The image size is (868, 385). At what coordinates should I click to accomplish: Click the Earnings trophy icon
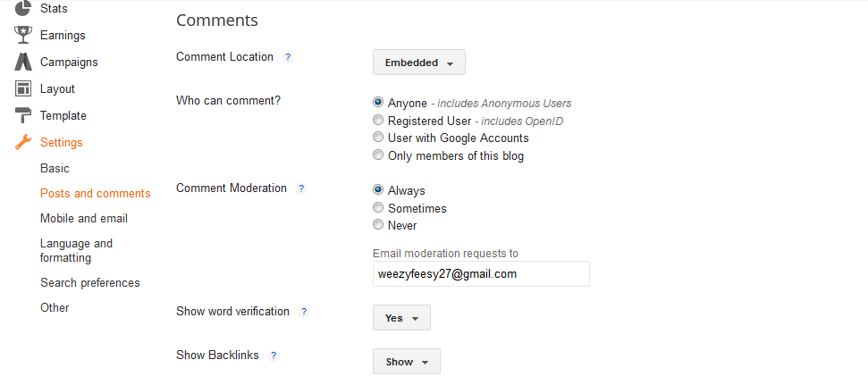pyautogui.click(x=23, y=35)
